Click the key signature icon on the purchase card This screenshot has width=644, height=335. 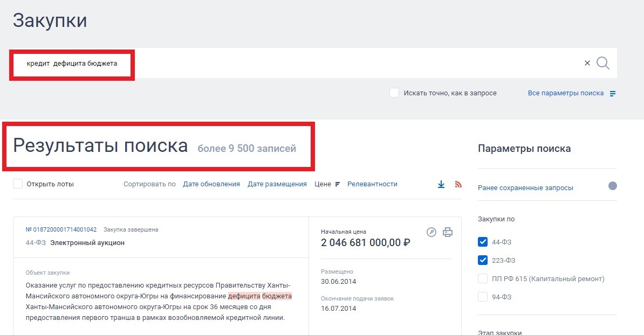(x=431, y=232)
